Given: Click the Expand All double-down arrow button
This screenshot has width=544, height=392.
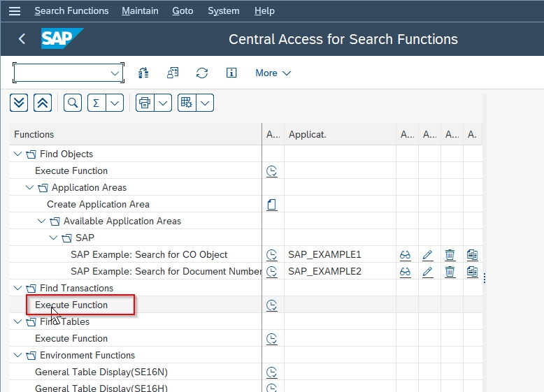Looking at the screenshot, I should point(19,103).
